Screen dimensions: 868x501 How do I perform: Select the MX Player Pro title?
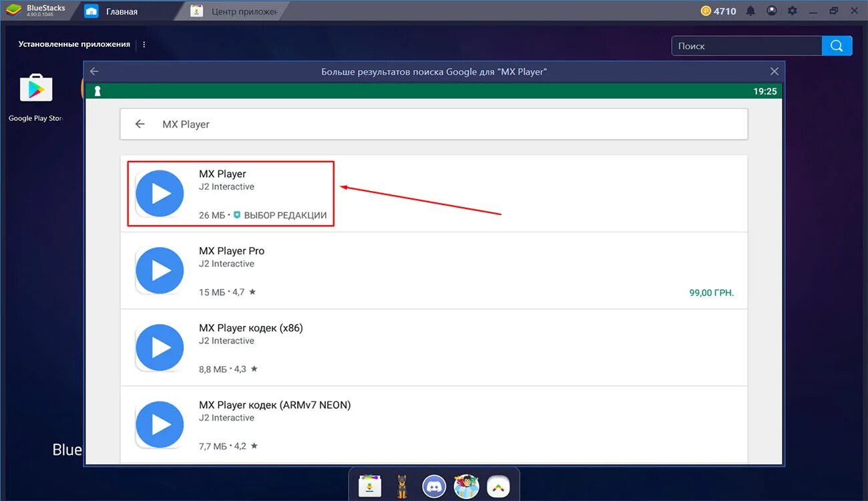pos(232,251)
